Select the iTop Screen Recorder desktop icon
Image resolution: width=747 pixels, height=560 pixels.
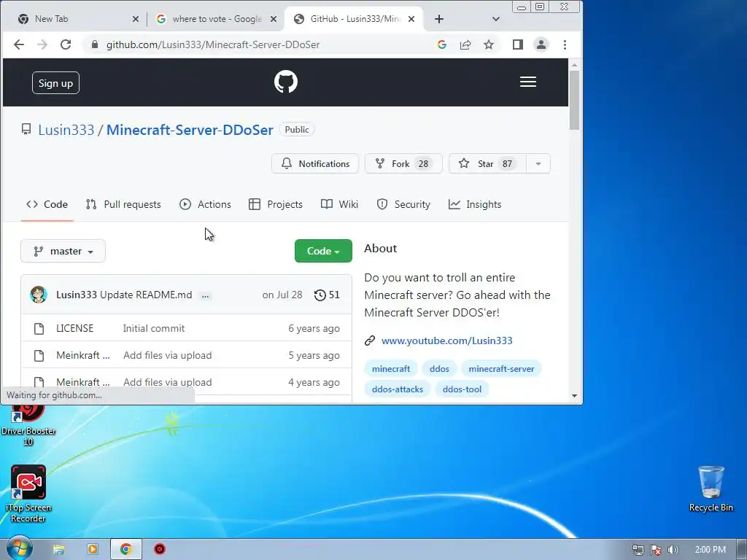28,494
